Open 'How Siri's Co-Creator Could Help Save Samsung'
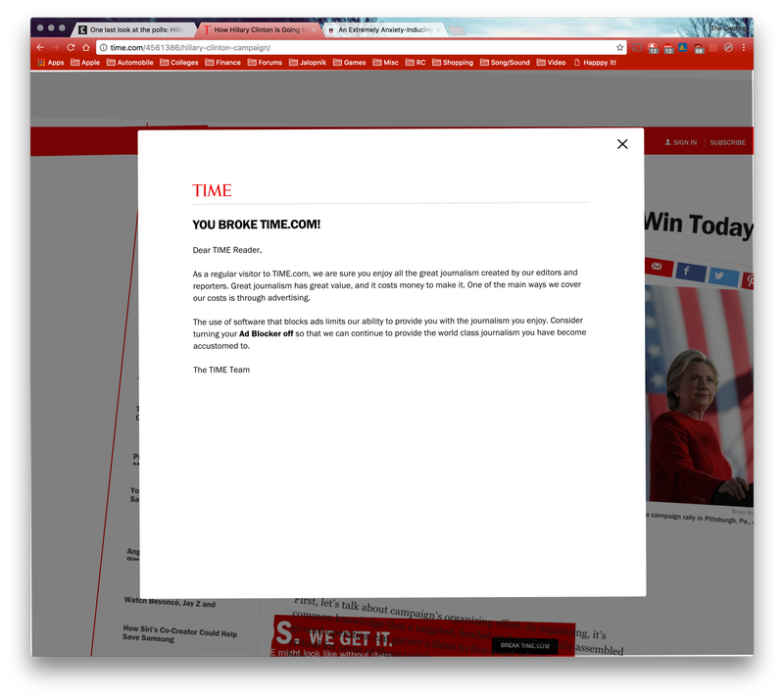The width and height of the screenshot is (784, 700). [179, 633]
